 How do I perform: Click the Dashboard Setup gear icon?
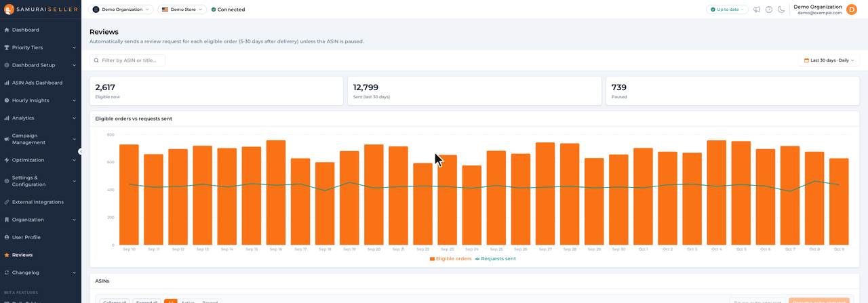pos(7,65)
